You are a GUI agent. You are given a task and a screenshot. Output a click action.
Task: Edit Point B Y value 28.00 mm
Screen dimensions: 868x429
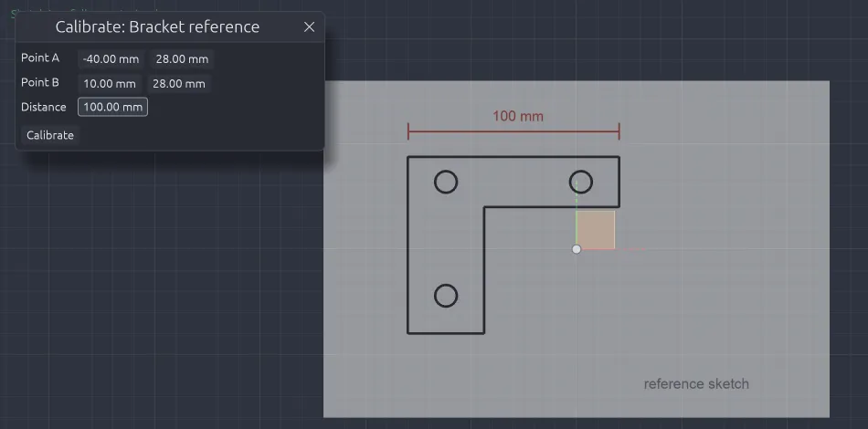point(179,83)
